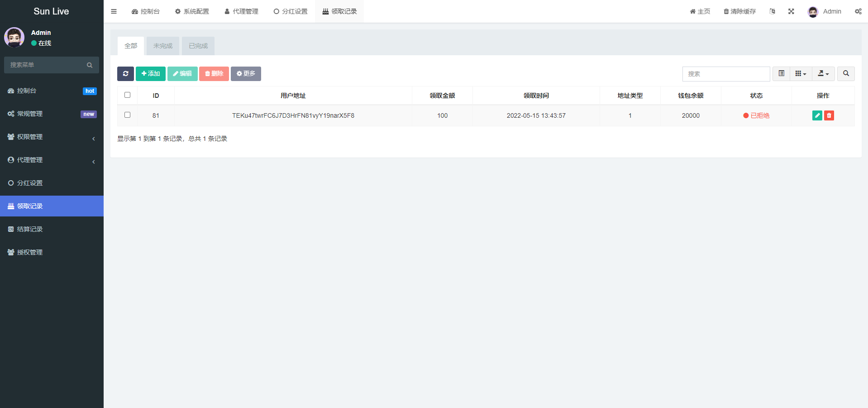Open 系统配置 tab in top navigation

tap(192, 11)
